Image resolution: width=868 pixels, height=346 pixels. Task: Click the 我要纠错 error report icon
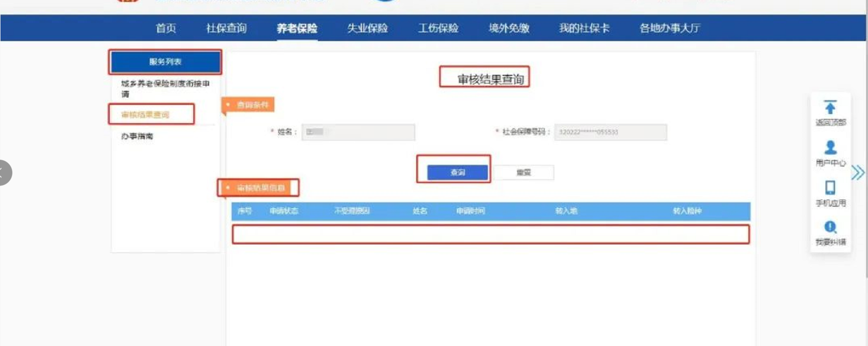pyautogui.click(x=830, y=227)
